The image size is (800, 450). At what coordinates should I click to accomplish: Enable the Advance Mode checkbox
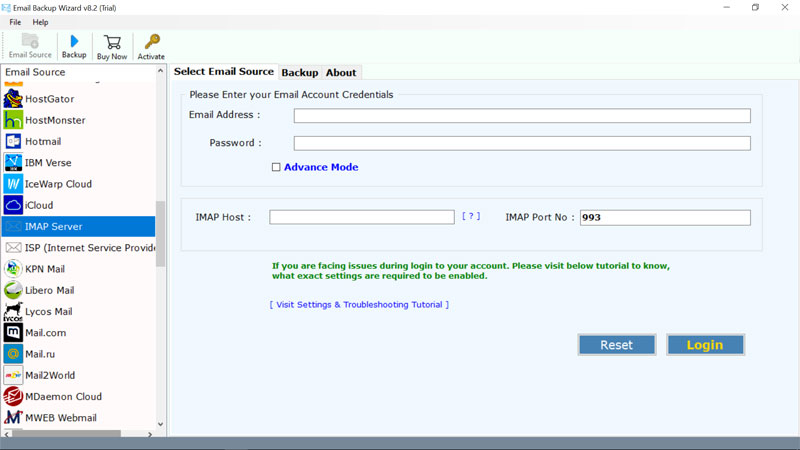pyautogui.click(x=276, y=167)
